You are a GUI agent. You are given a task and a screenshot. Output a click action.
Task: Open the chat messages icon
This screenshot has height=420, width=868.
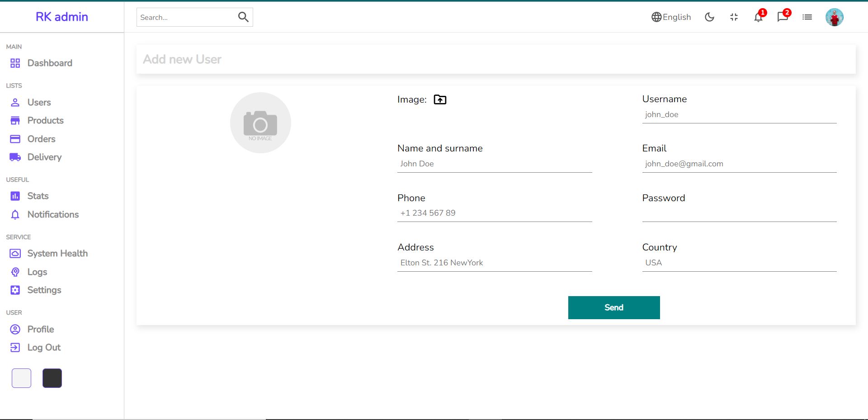(x=783, y=17)
